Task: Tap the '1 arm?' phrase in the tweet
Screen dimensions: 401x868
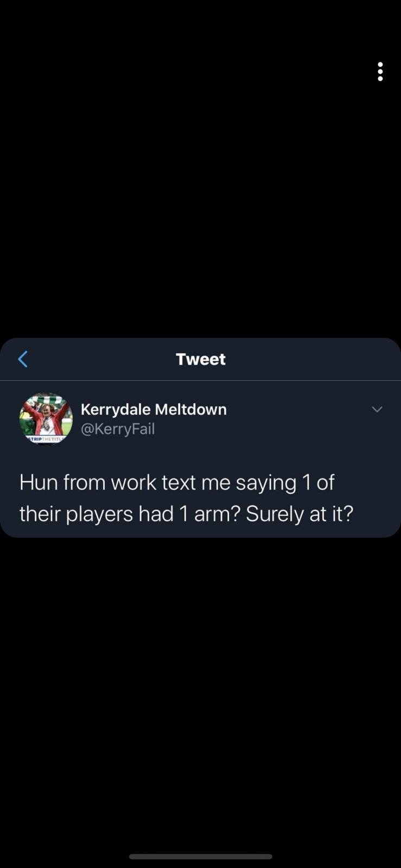Action: tap(209, 514)
